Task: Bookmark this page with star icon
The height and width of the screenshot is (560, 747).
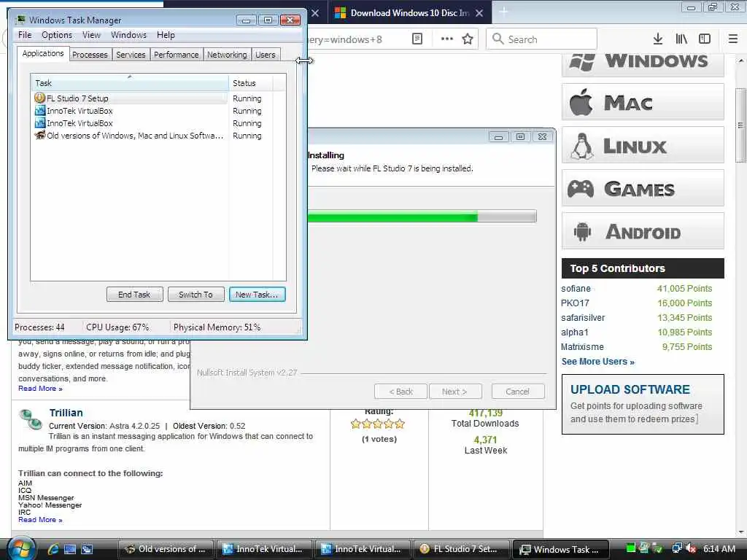Action: point(468,39)
